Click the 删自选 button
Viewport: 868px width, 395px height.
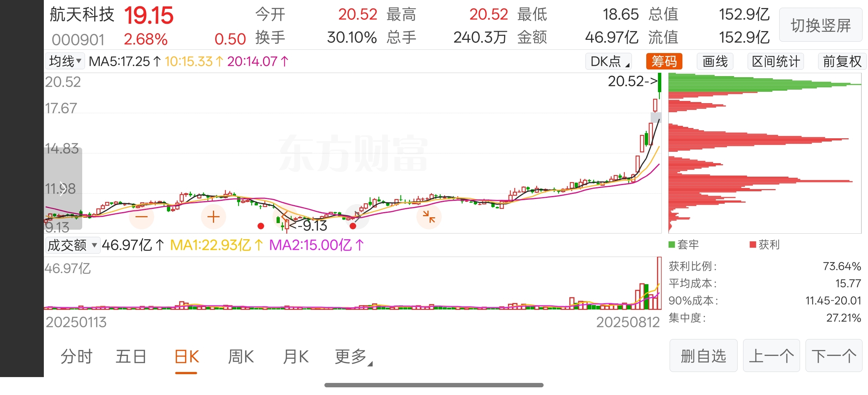tap(703, 355)
